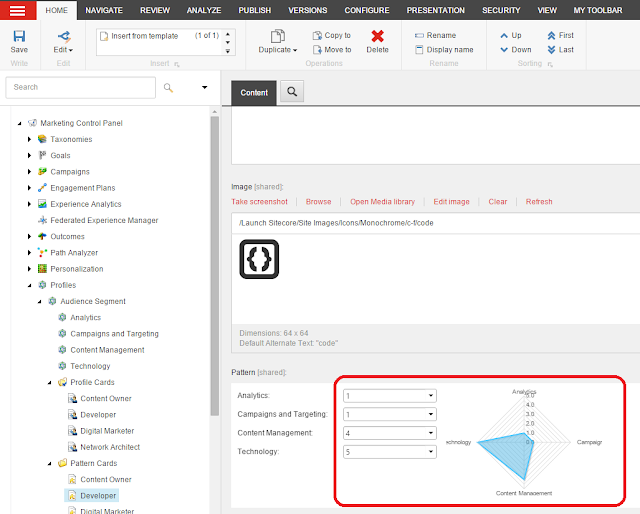Select Outcomes tree item
The image size is (640, 514).
tap(67, 236)
